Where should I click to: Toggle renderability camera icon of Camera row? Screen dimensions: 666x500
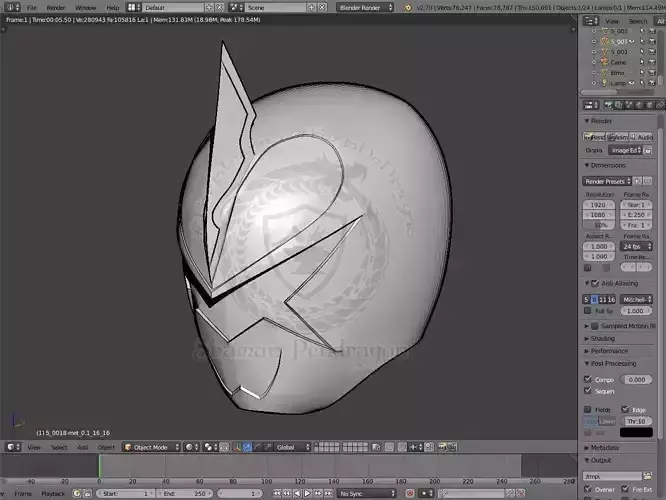pos(652,62)
